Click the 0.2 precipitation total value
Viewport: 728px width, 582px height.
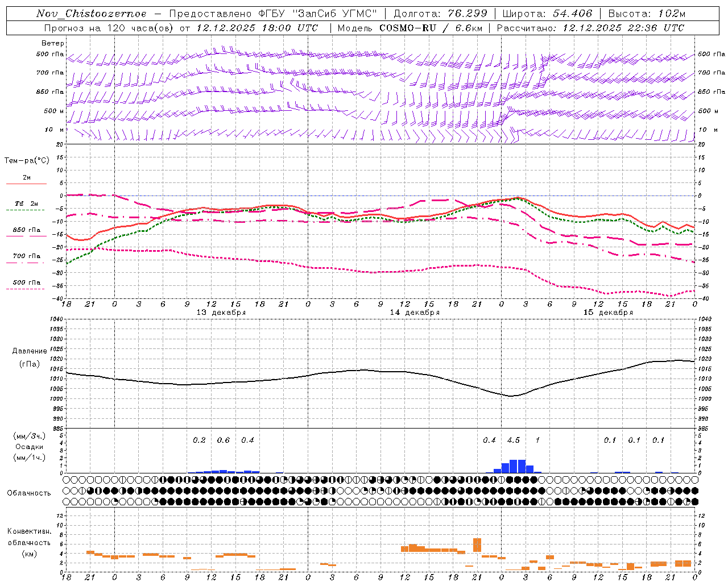pos(199,440)
